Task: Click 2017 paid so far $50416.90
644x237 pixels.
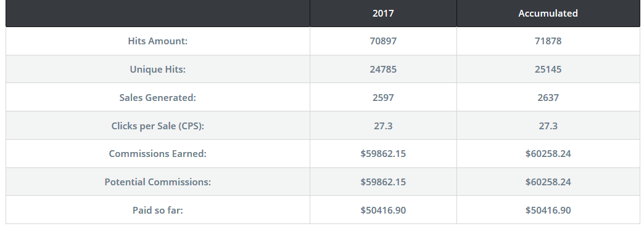Action: [383, 211]
